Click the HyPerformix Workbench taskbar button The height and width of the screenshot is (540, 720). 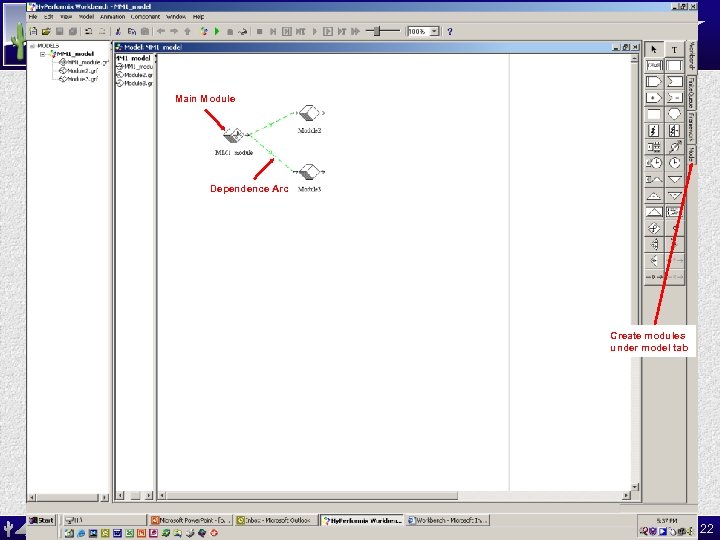coord(362,520)
